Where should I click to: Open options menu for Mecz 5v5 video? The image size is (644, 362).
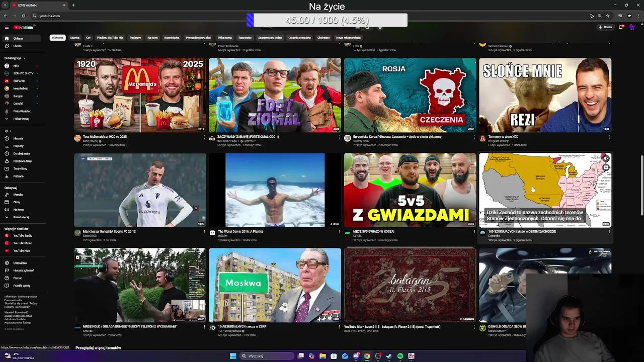click(474, 232)
